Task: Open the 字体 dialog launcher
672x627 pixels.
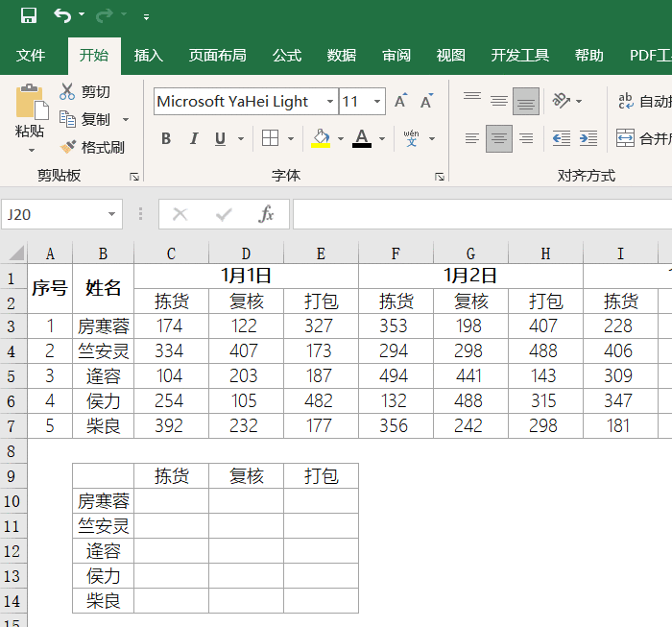Action: pyautogui.click(x=440, y=177)
